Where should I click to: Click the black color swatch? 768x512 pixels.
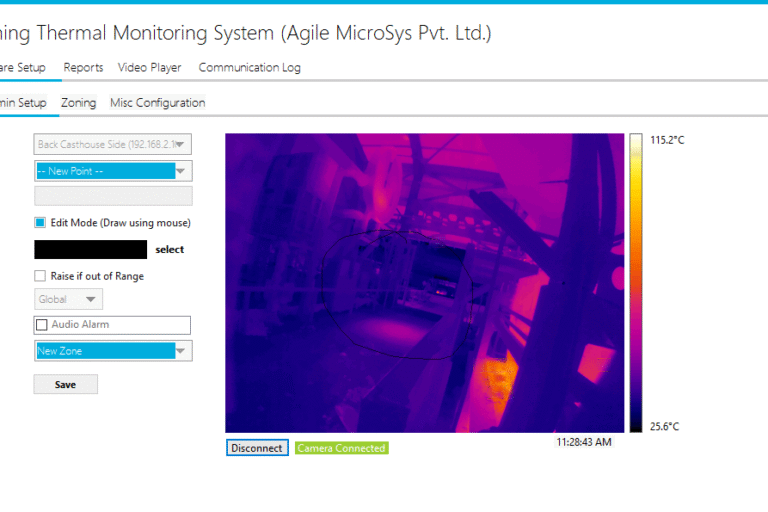(91, 249)
